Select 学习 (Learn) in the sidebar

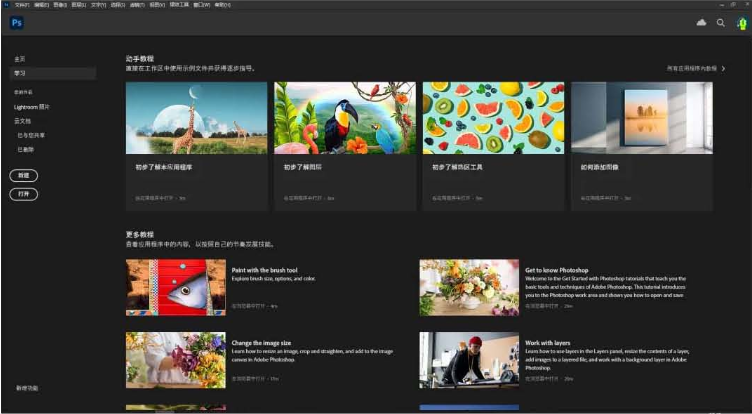coord(20,73)
